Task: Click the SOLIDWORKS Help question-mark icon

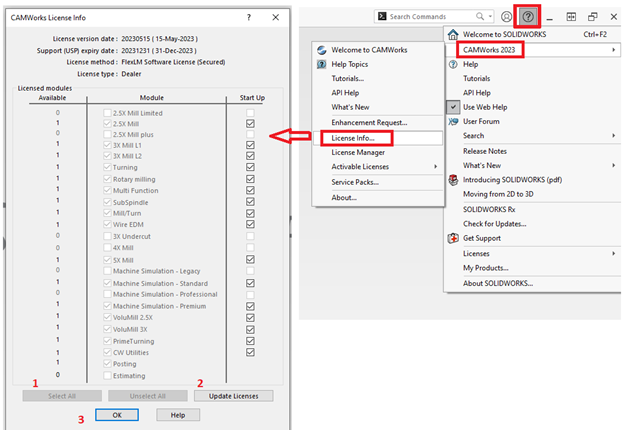Action: [528, 16]
